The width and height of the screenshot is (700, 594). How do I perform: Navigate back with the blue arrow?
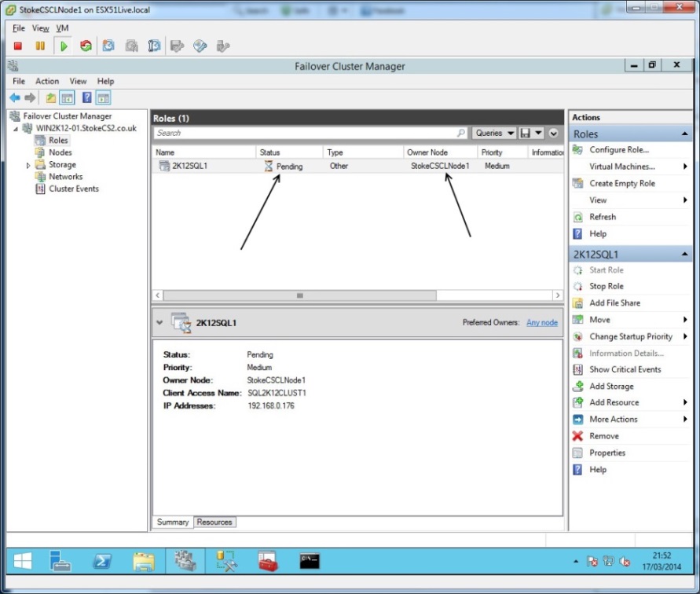coord(15,97)
